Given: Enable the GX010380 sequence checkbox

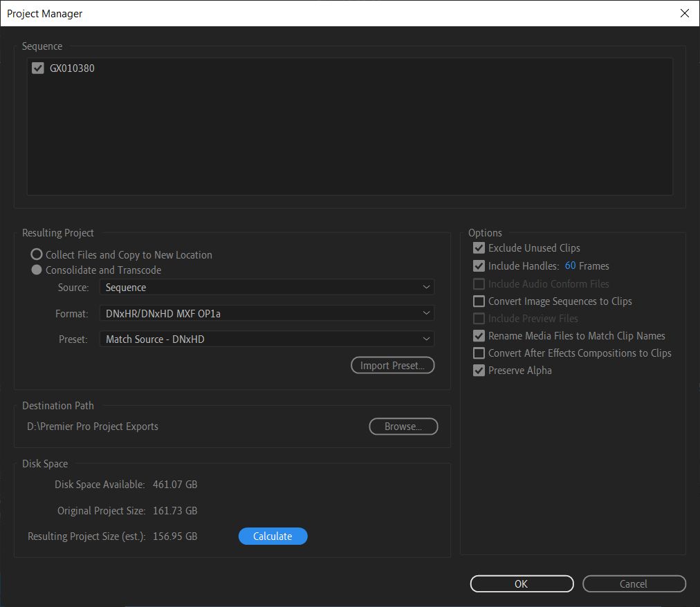Looking at the screenshot, I should click(x=37, y=68).
